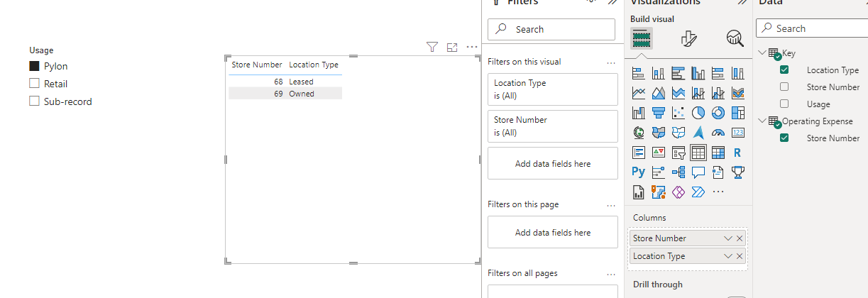The width and height of the screenshot is (868, 298).
Task: Open dropdown for Store Number column well
Action: point(728,238)
